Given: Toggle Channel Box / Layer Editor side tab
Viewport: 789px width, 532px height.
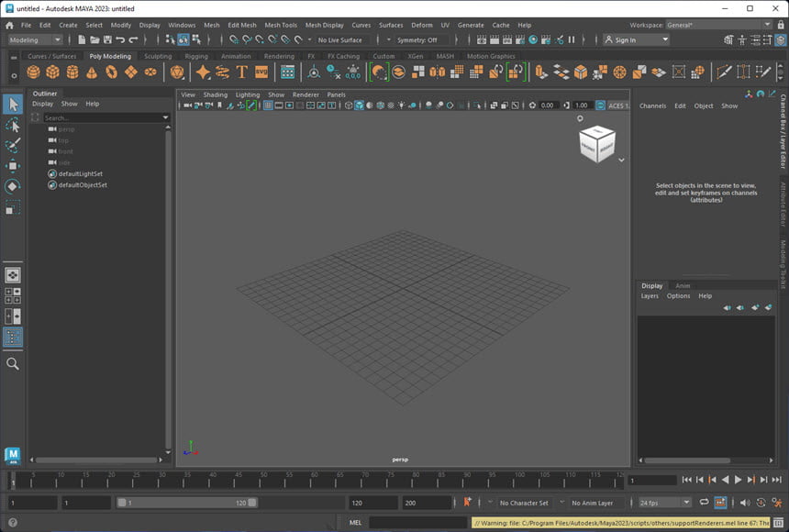Looking at the screenshot, I should coord(783,131).
